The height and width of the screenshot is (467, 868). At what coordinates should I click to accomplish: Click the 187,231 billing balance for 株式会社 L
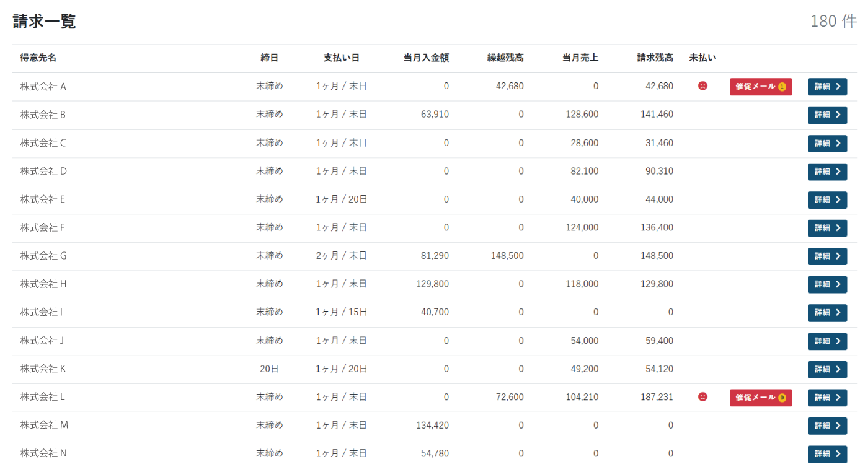click(x=657, y=397)
